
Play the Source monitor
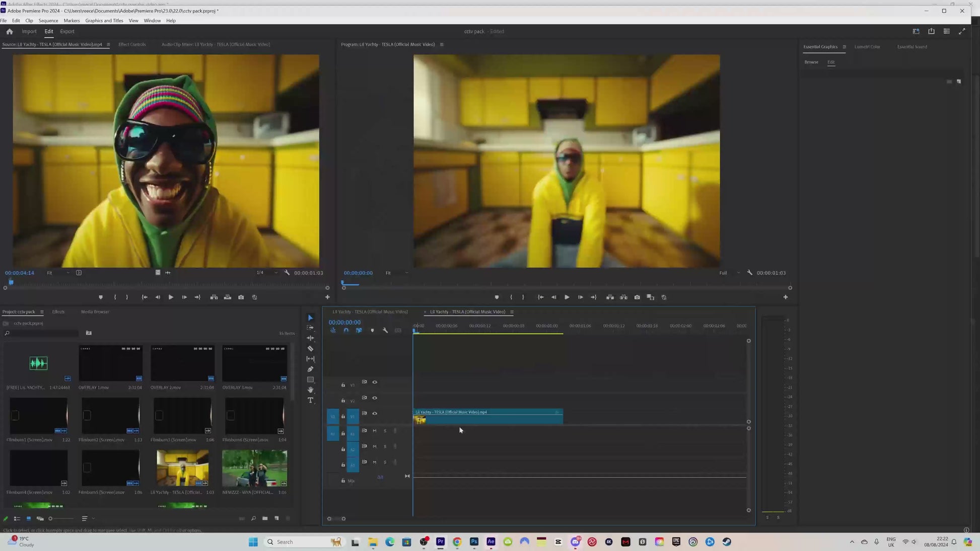[171, 297]
